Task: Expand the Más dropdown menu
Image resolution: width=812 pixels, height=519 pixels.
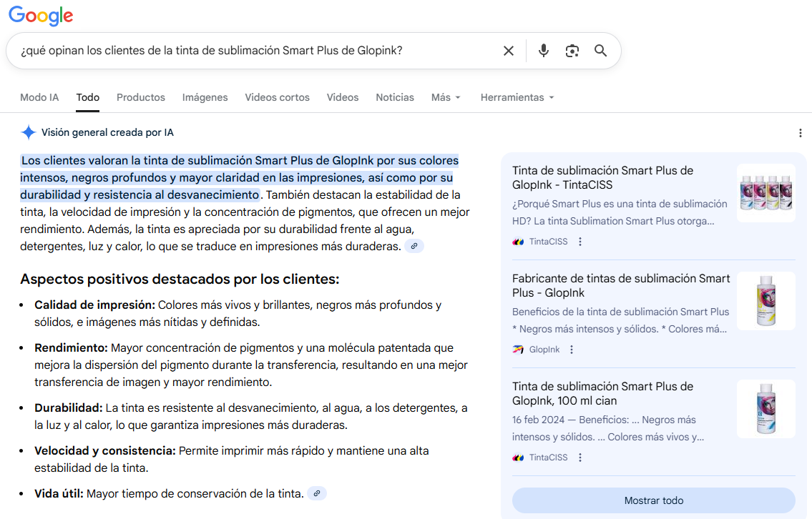Action: pos(446,97)
